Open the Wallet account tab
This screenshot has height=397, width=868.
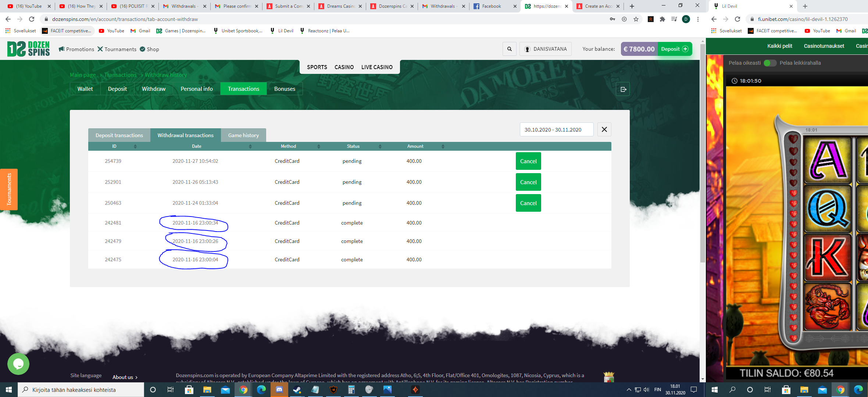pyautogui.click(x=85, y=89)
